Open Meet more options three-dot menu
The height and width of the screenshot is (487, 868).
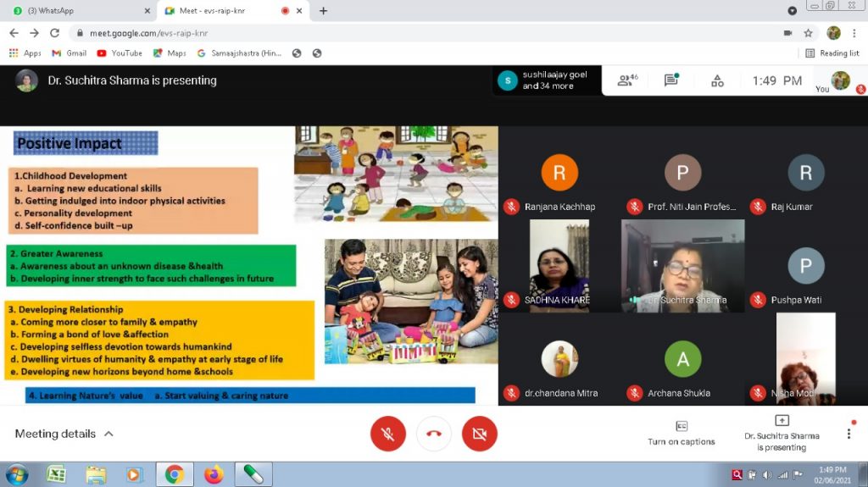click(849, 434)
